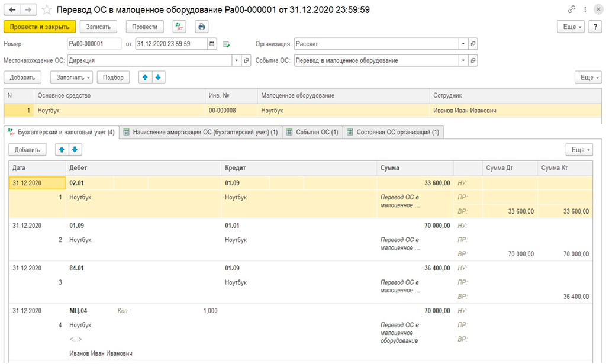Select credit account 01.01 cell
This screenshot has height=364, width=606.
(x=232, y=226)
